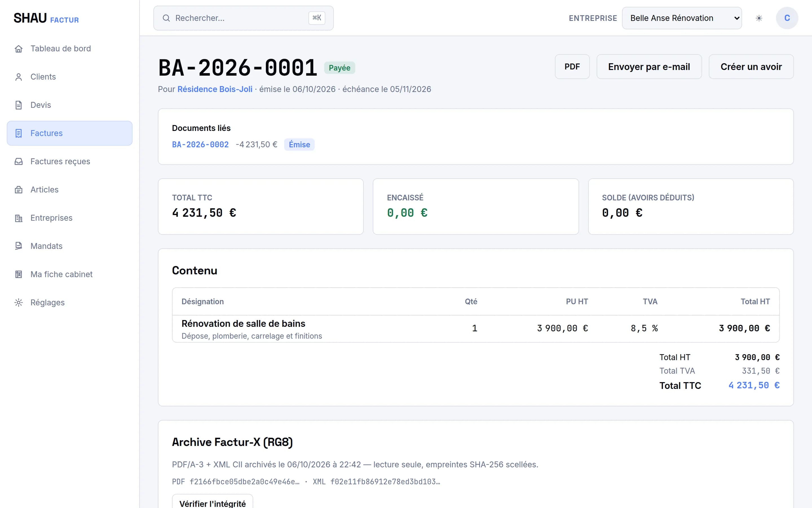
Task: Click the ⌘K shortcut badge
Action: coord(317,18)
